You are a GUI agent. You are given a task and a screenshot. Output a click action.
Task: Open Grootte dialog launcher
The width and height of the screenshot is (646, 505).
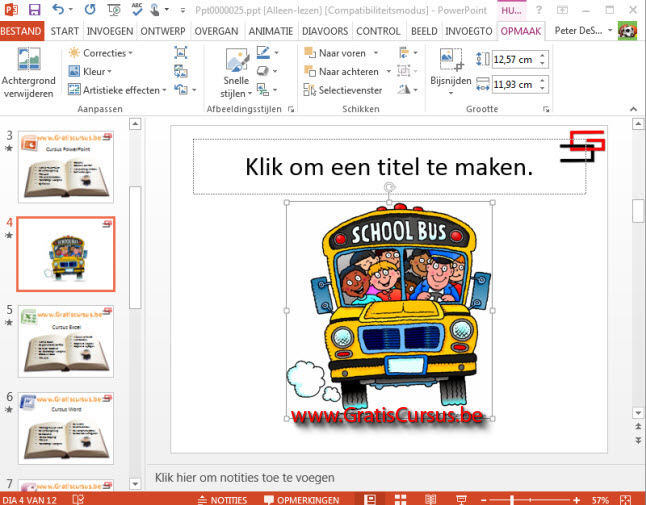[x=546, y=109]
